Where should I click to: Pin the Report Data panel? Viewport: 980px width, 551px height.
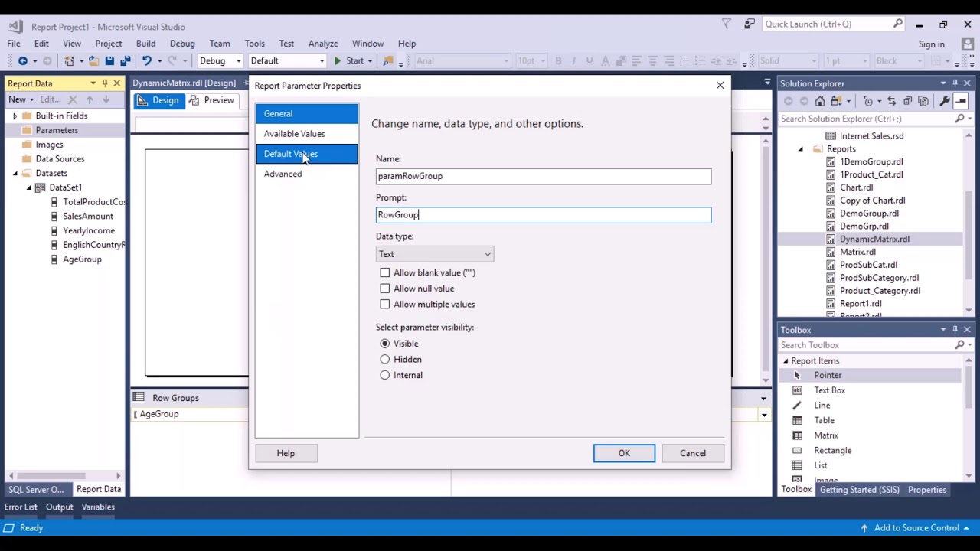tap(105, 83)
